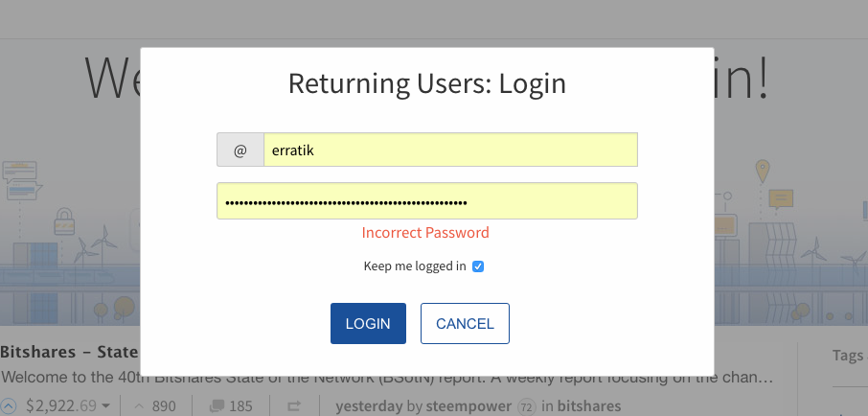Screen dimensions: 868x416
Task: Toggle the Keep me logged in checkbox
Action: 478,266
